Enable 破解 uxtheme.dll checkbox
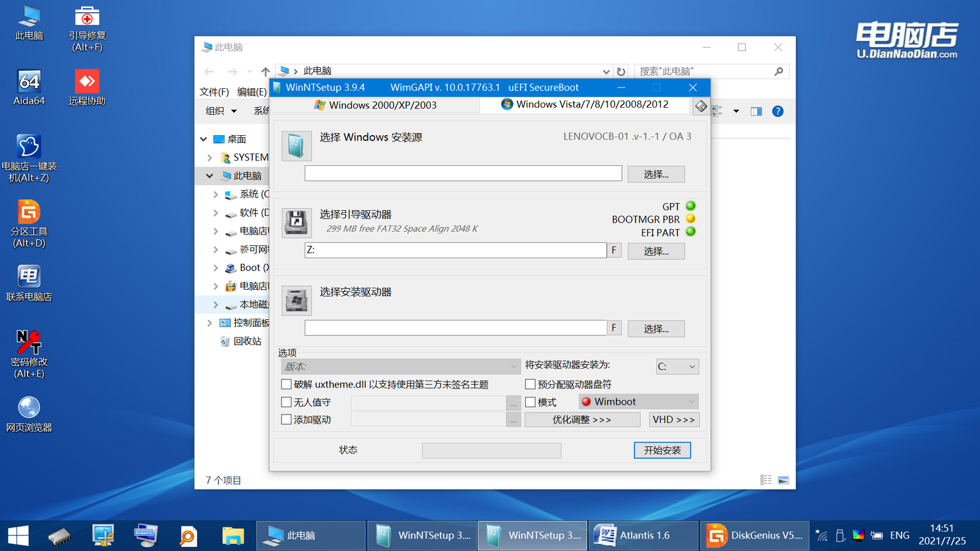The width and height of the screenshot is (980, 551). pyautogui.click(x=286, y=384)
